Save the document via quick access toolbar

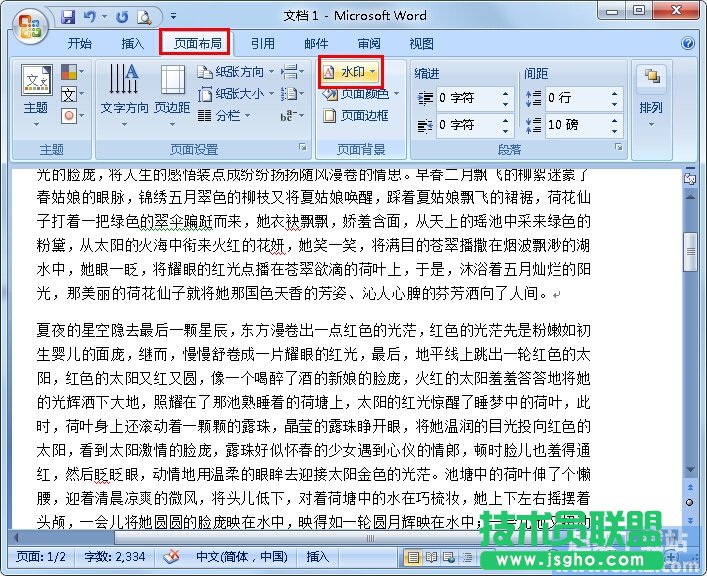(68, 17)
